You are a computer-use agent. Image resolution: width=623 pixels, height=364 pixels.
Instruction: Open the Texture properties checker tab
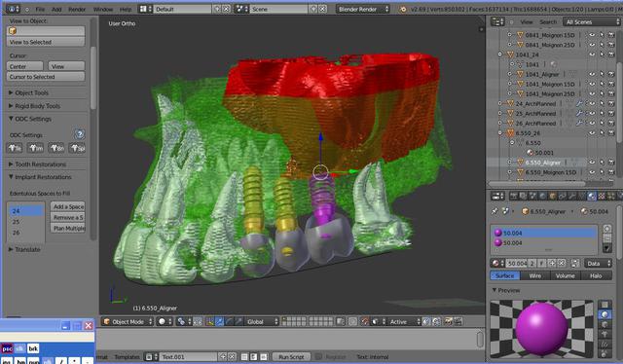(602, 196)
